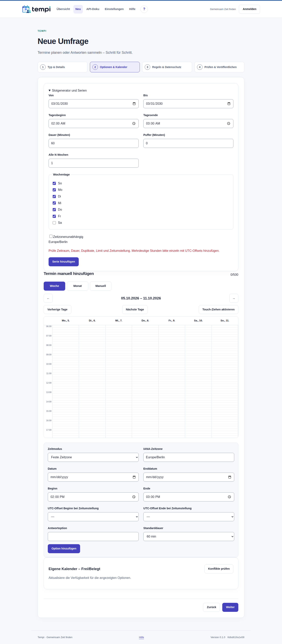Open Einstellungen in top navigation
The width and height of the screenshot is (282, 644).
[x=114, y=9]
